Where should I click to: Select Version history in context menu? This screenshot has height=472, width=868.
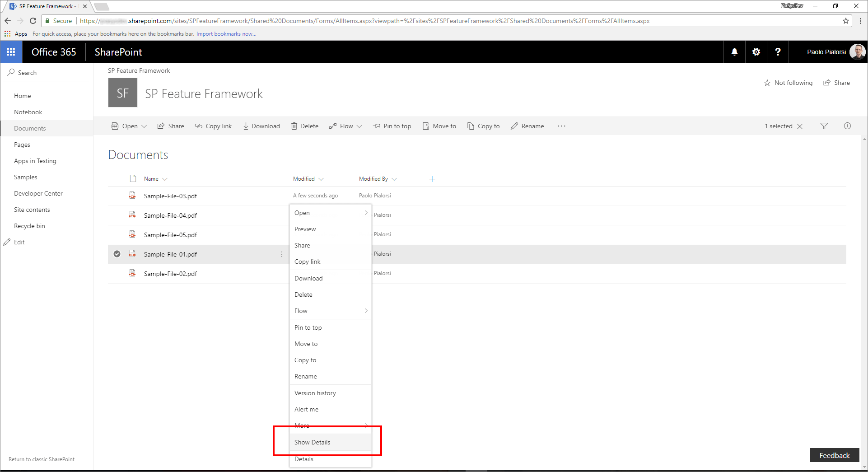[315, 393]
